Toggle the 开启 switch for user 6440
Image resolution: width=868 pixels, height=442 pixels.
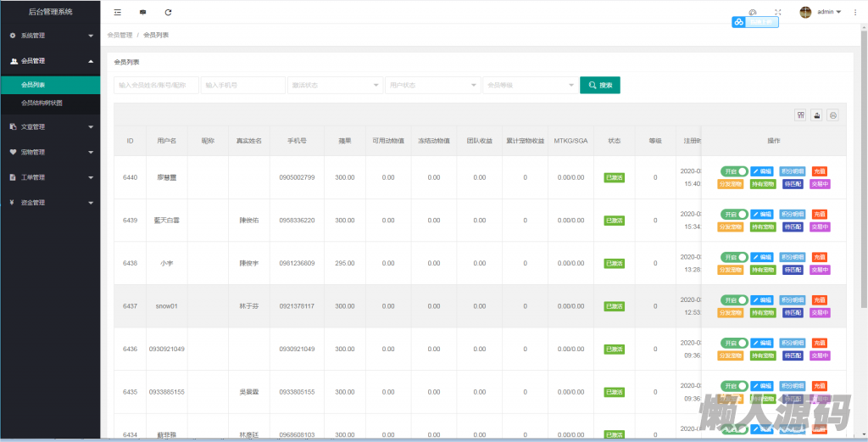(734, 171)
